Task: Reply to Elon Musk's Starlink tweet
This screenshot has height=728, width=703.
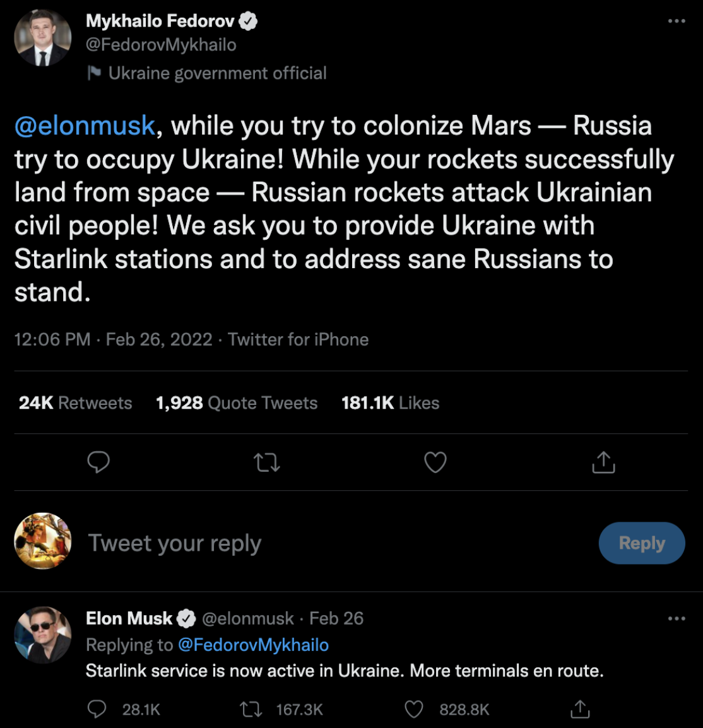Action: coord(97,709)
